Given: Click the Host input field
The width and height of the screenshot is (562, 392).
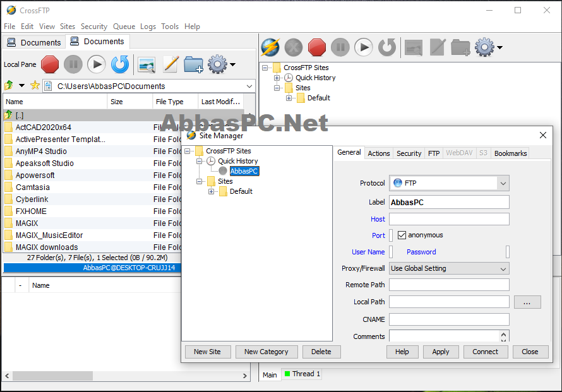Looking at the screenshot, I should click(449, 219).
